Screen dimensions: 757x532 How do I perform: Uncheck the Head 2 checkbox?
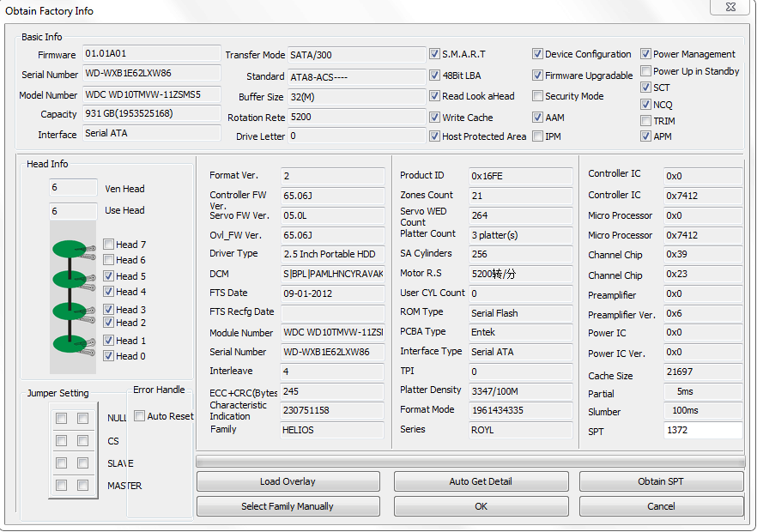click(109, 323)
